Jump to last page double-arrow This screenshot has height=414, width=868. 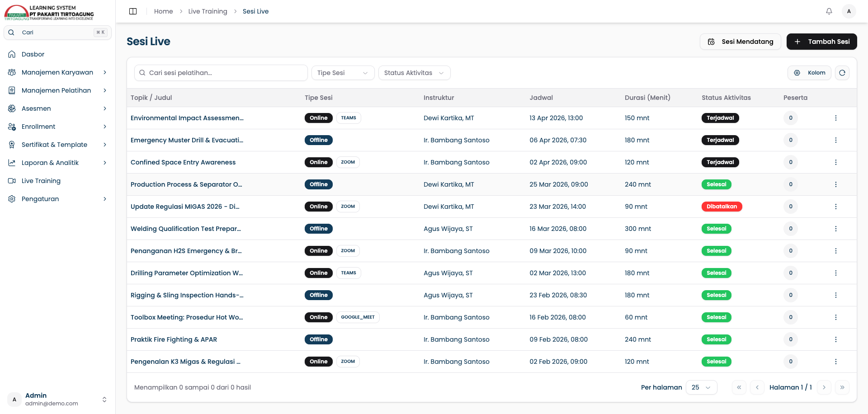[842, 387]
